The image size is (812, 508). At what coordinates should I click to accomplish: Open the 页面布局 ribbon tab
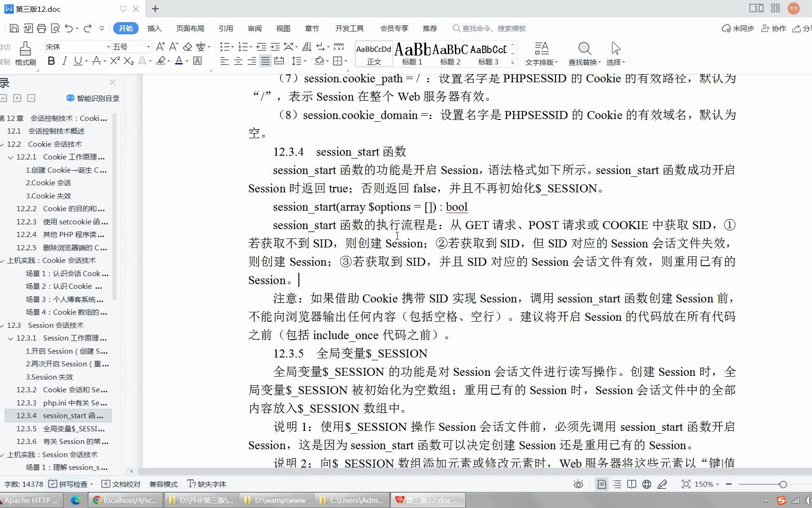(190, 28)
